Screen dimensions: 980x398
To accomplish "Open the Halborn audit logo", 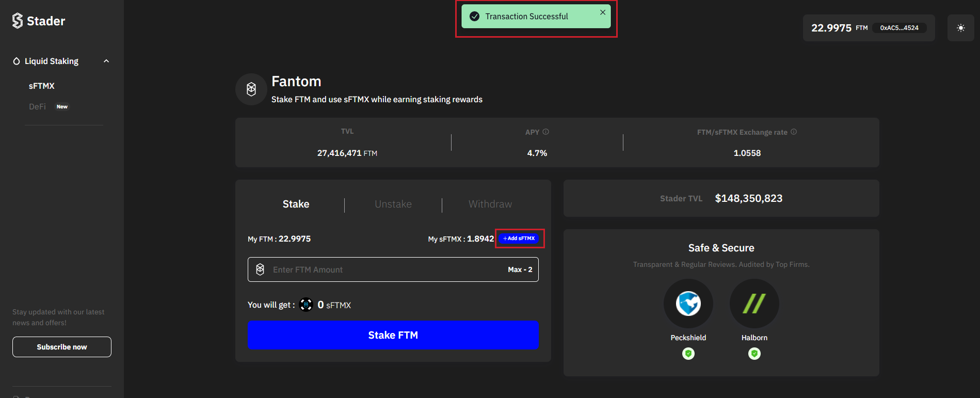I will pos(754,304).
